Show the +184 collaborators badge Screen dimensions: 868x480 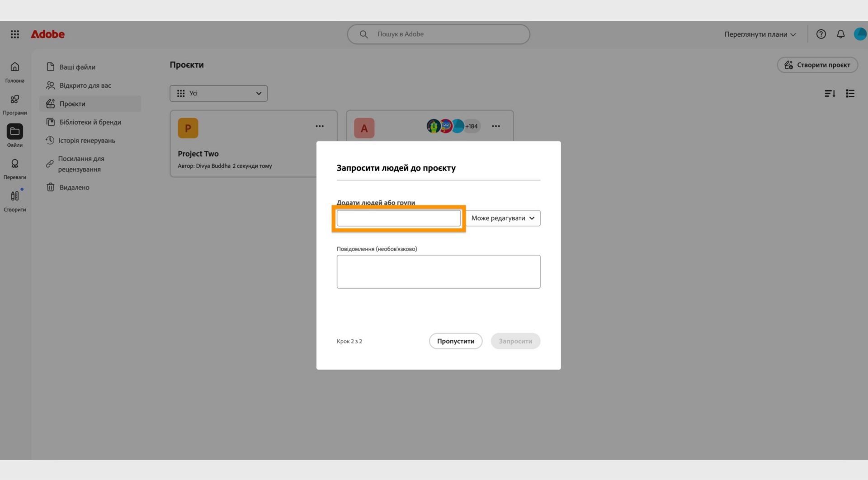tap(472, 126)
